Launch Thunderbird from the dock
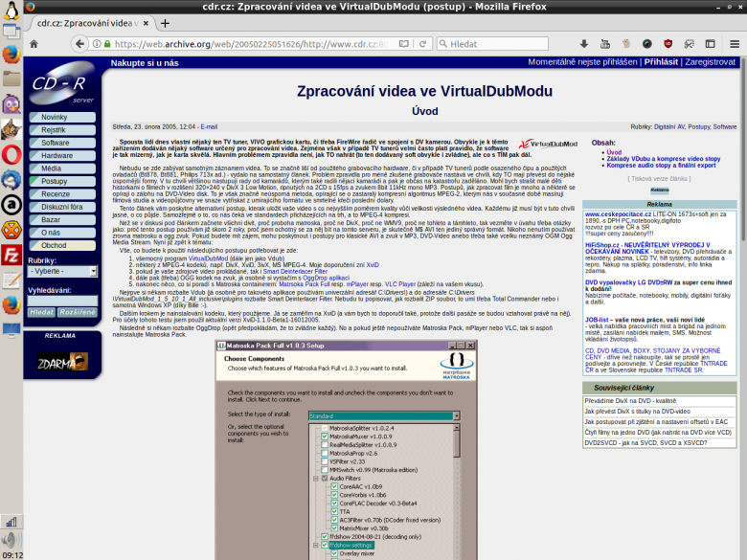747x560 pixels. (x=11, y=180)
